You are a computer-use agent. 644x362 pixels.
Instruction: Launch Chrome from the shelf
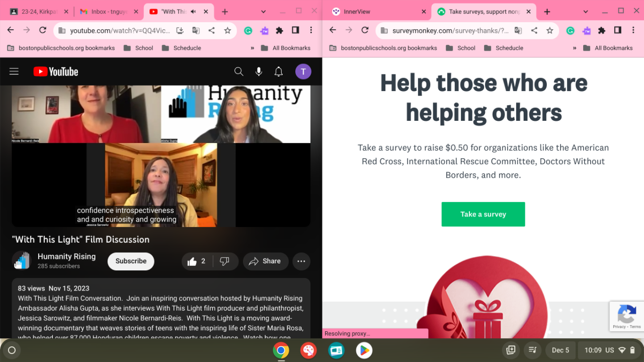(x=281, y=350)
